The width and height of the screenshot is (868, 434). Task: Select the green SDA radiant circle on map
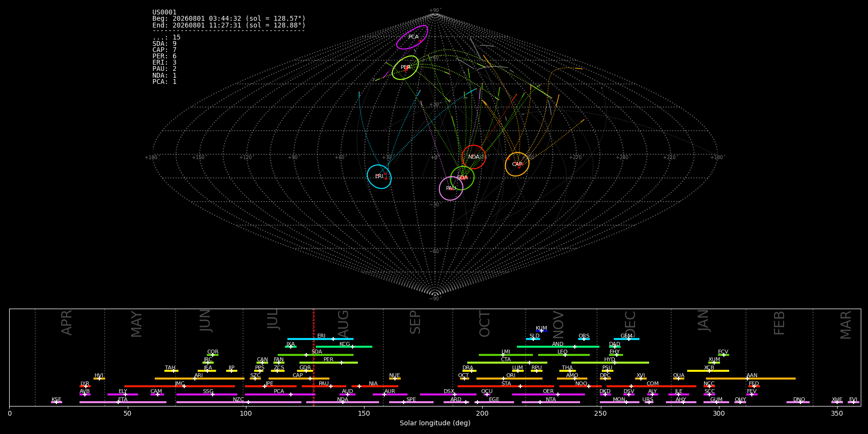click(462, 178)
